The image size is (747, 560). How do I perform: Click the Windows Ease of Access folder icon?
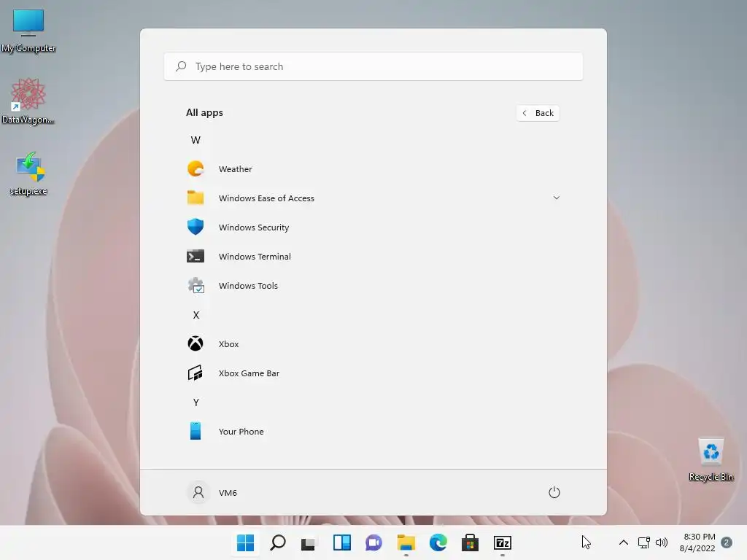coord(196,198)
